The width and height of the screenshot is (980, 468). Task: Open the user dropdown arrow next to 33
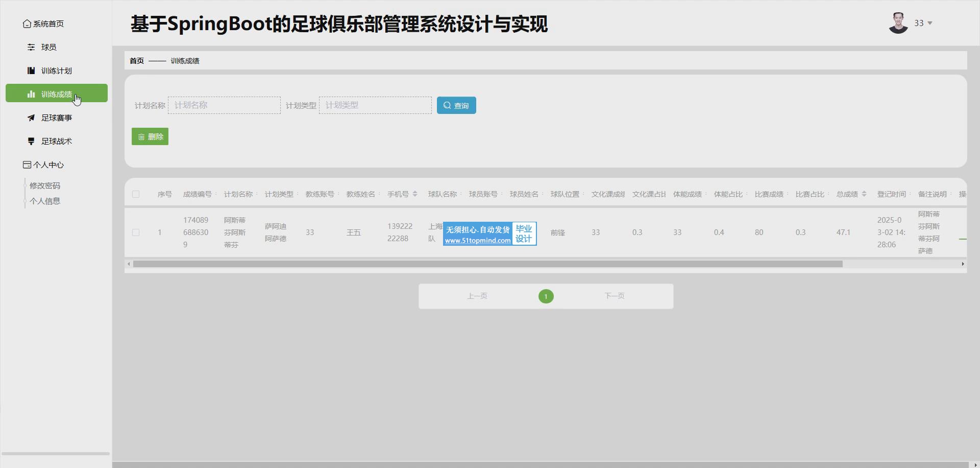tap(930, 23)
